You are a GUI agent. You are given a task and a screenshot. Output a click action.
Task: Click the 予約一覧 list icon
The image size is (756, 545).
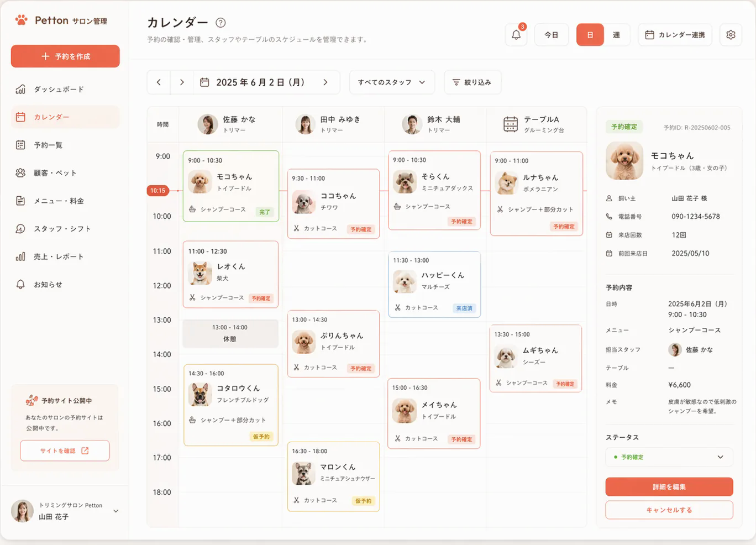pyautogui.click(x=20, y=145)
